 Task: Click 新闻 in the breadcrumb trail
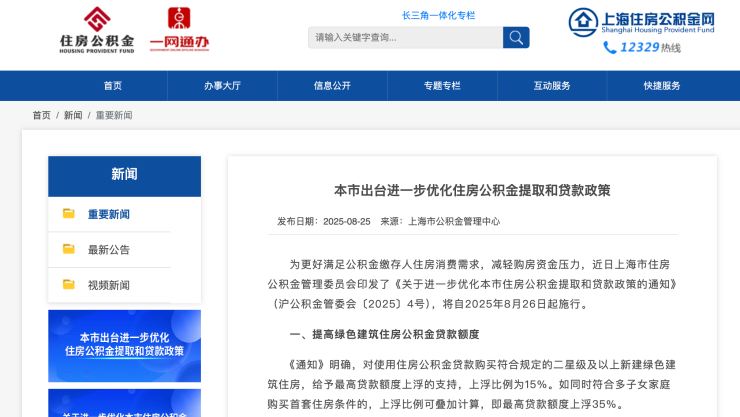coord(73,115)
